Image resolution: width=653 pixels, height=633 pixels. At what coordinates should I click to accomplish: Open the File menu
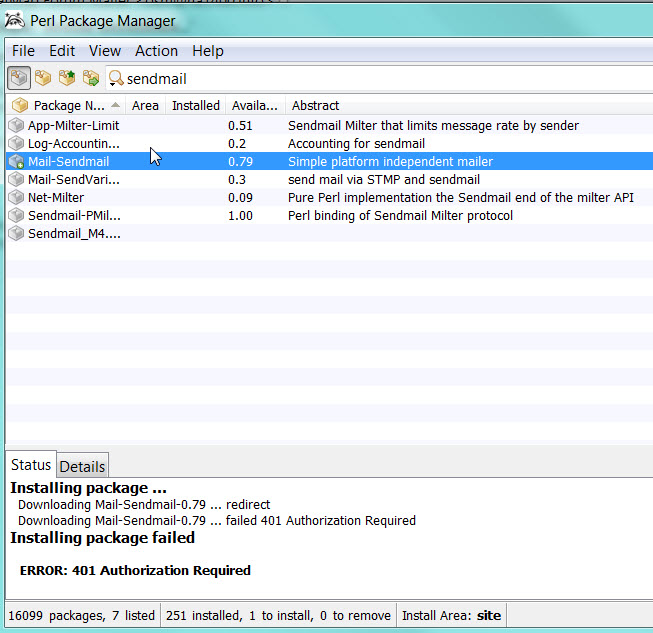(x=23, y=51)
